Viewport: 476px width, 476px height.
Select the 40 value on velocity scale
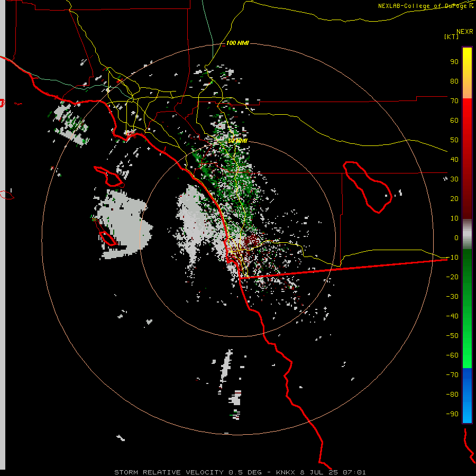click(454, 160)
